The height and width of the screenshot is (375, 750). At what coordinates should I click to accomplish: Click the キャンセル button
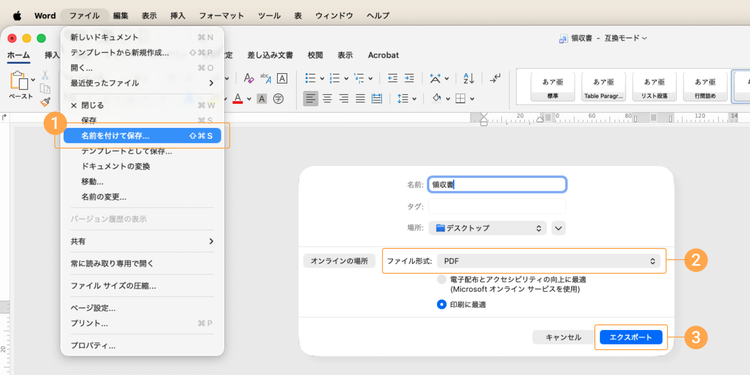pyautogui.click(x=563, y=337)
